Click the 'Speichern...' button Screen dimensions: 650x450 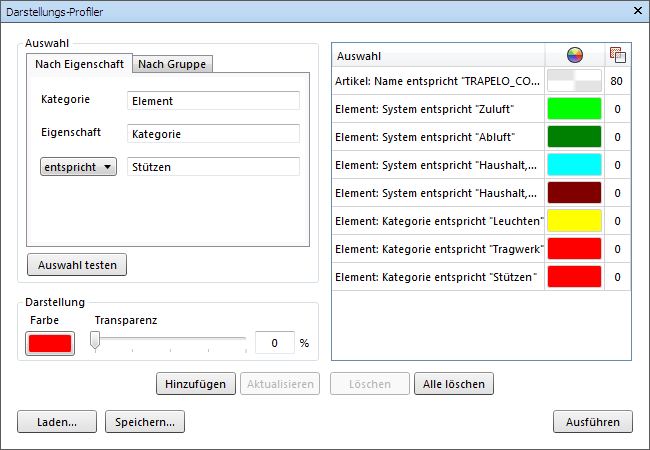145,422
